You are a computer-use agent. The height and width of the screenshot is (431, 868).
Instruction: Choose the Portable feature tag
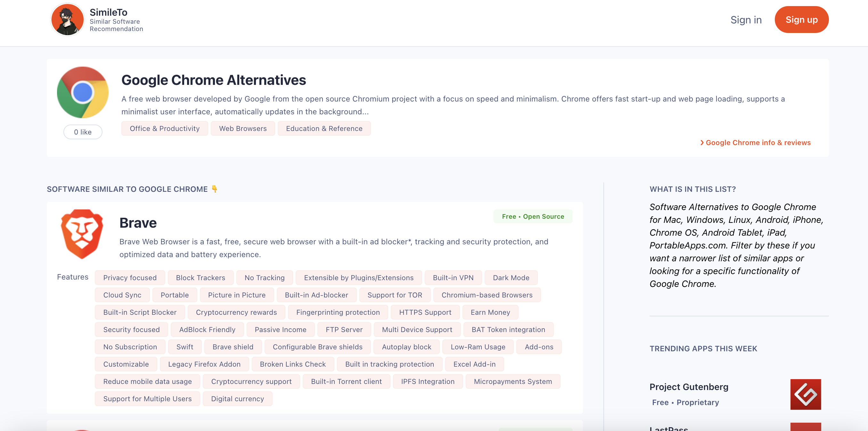point(175,295)
